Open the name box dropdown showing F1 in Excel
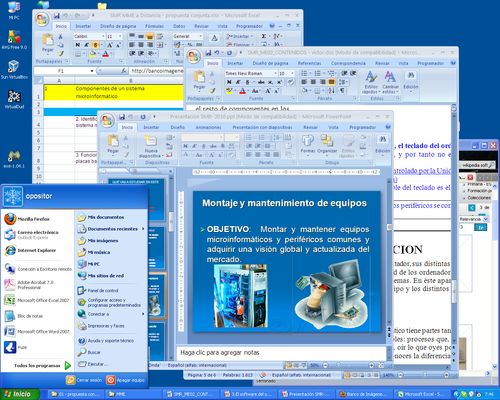Screen dimensions: 500x400 coord(92,71)
